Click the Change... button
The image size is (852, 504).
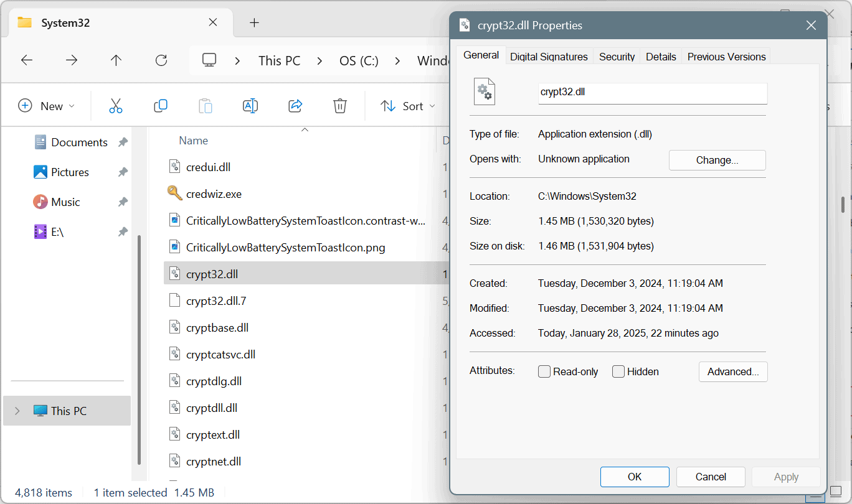pyautogui.click(x=717, y=160)
